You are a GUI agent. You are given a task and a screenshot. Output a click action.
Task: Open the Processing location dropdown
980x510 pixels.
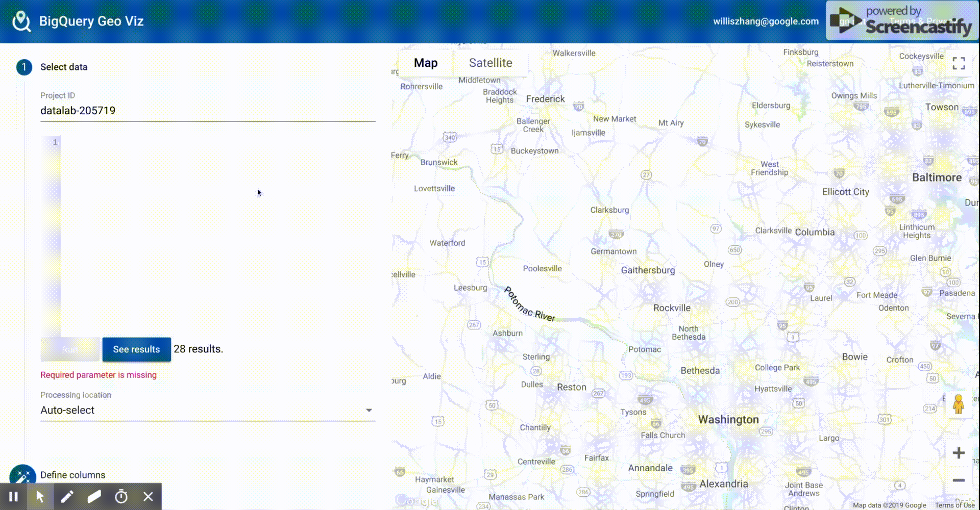(x=208, y=410)
